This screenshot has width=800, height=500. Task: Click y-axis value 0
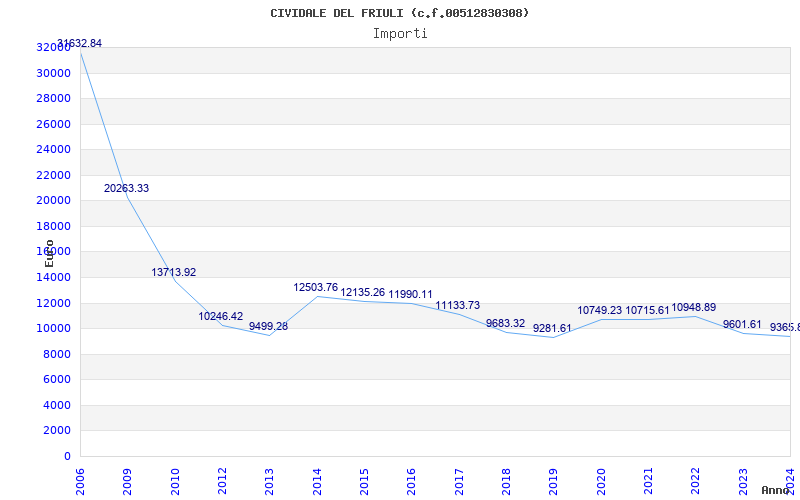tap(68, 456)
